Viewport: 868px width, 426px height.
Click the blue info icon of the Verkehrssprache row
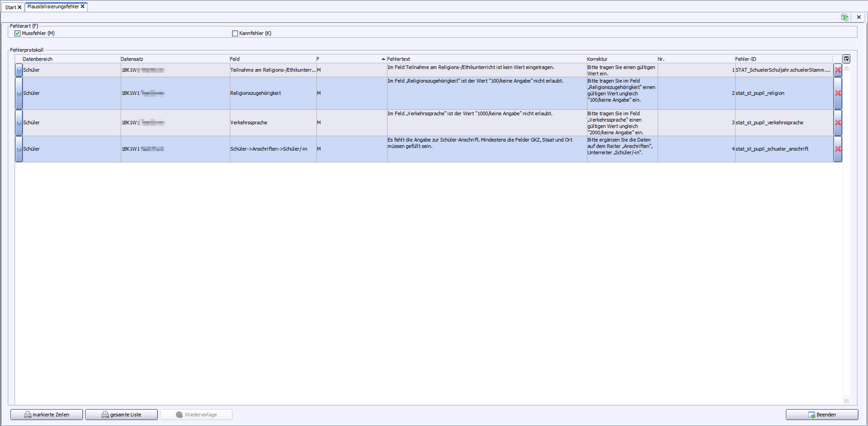pos(19,123)
